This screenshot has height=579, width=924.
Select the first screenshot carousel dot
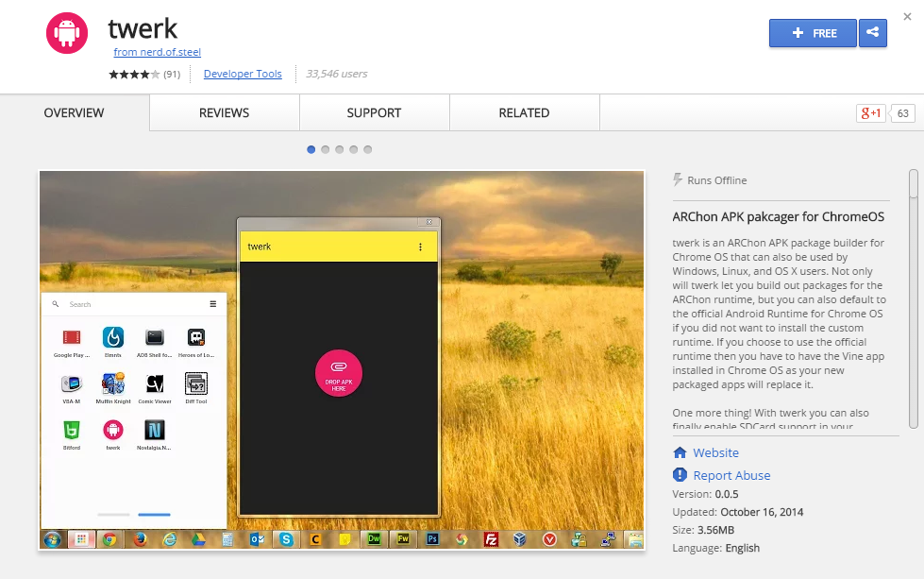[311, 149]
